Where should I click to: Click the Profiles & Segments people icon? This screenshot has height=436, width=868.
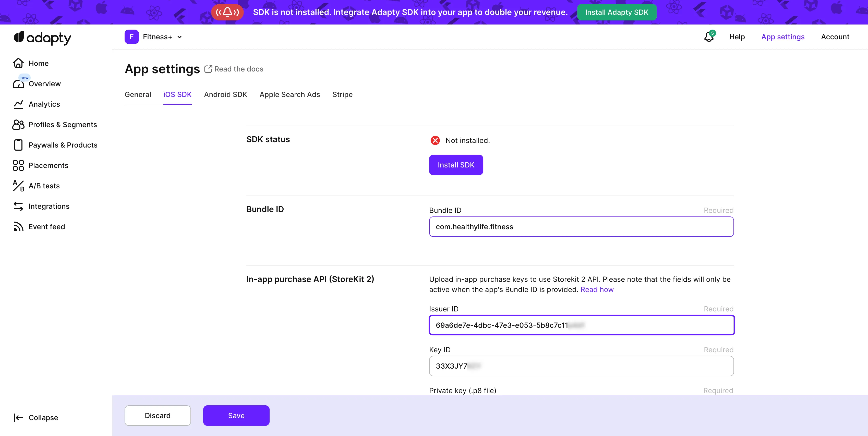click(x=18, y=125)
